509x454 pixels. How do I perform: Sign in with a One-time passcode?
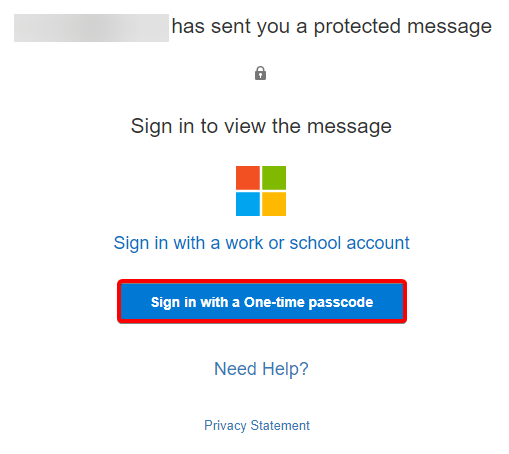(262, 302)
